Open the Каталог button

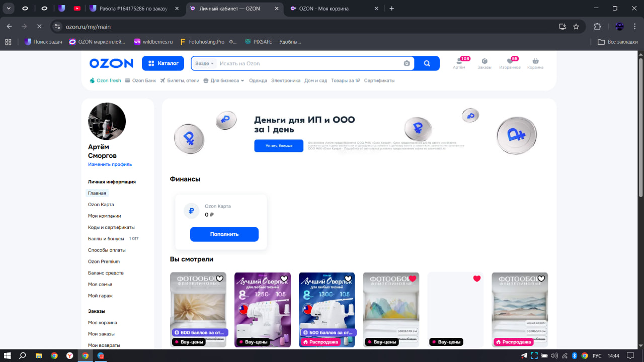(x=164, y=63)
